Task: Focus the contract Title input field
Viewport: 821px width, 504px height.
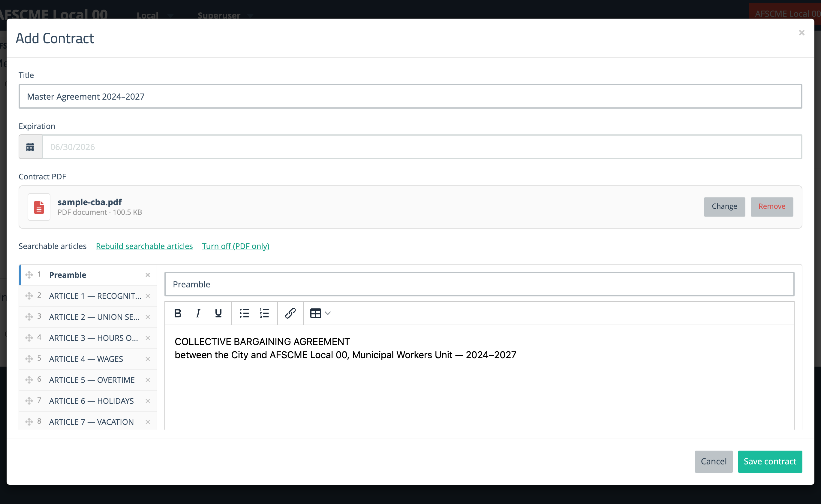Action: point(410,96)
